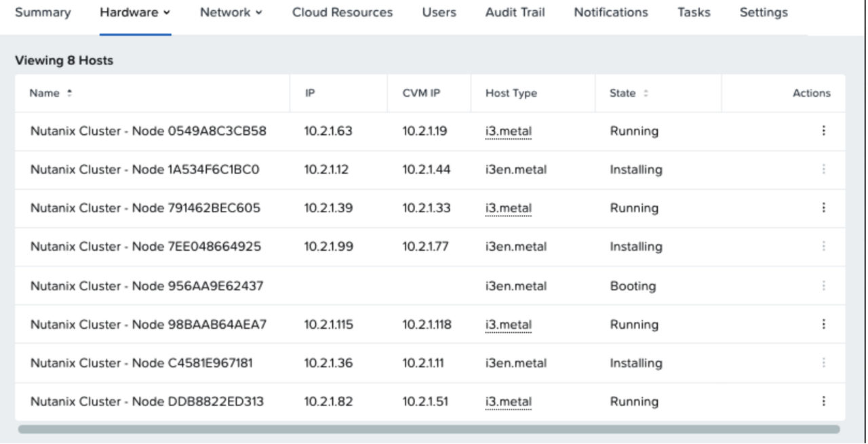Click i3.metal host type in first row
The image size is (868, 444).
[508, 131]
